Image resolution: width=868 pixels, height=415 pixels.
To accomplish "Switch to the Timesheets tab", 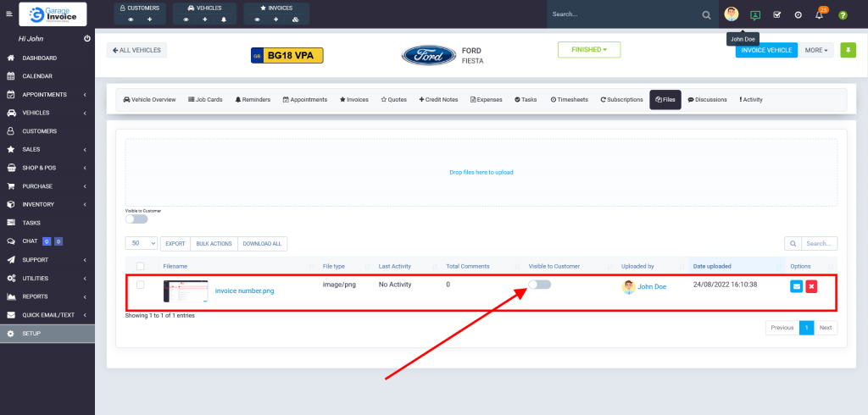I will [x=570, y=100].
